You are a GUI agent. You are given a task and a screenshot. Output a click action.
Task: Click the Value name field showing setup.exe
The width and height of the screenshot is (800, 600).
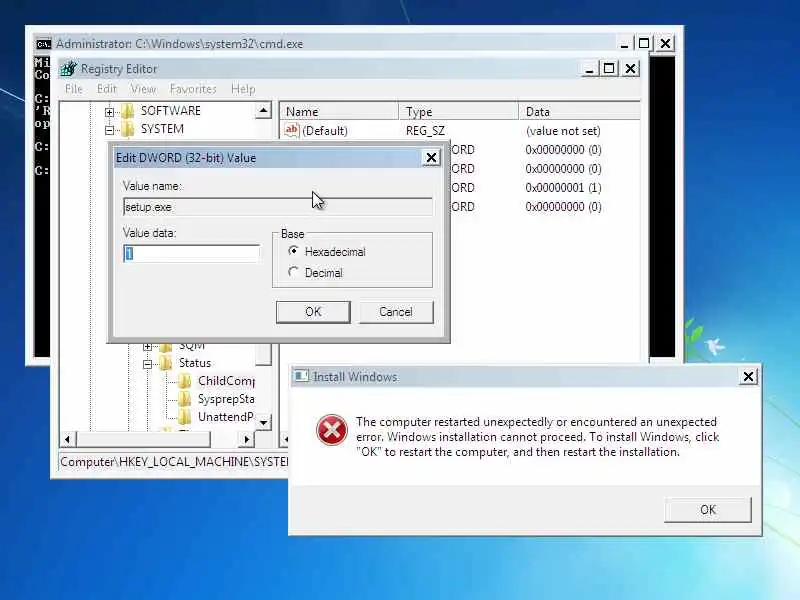(278, 207)
